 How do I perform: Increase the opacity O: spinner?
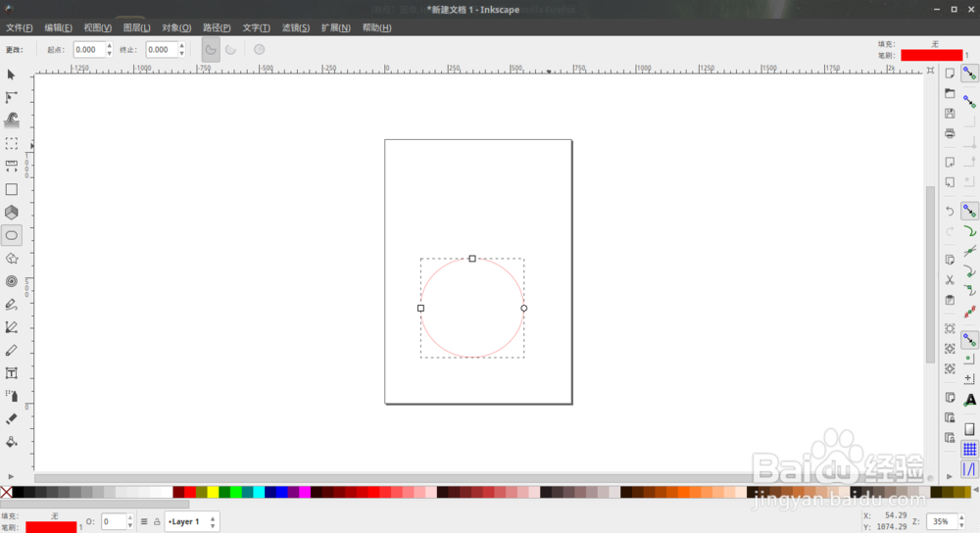(130, 518)
